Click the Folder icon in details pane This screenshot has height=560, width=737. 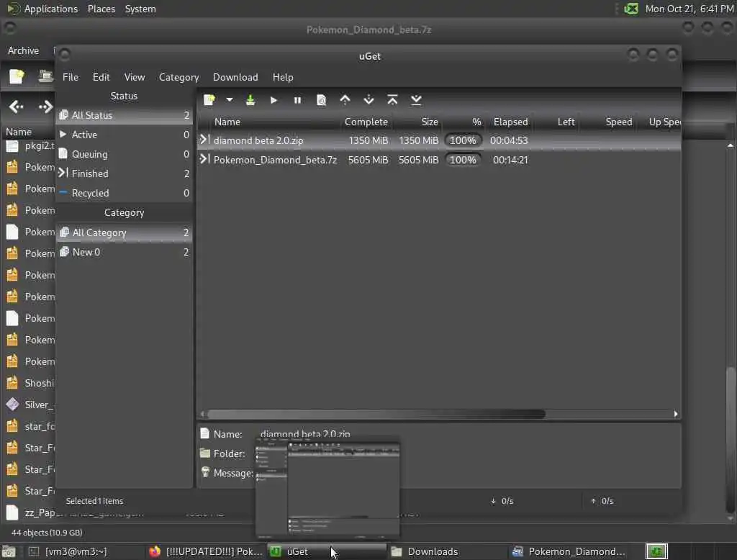tap(204, 453)
